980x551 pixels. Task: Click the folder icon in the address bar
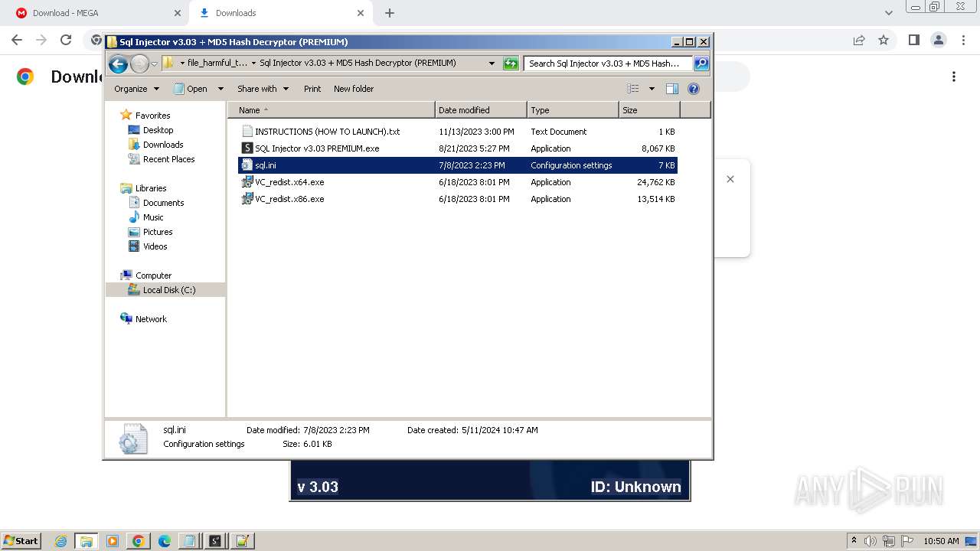tap(168, 64)
